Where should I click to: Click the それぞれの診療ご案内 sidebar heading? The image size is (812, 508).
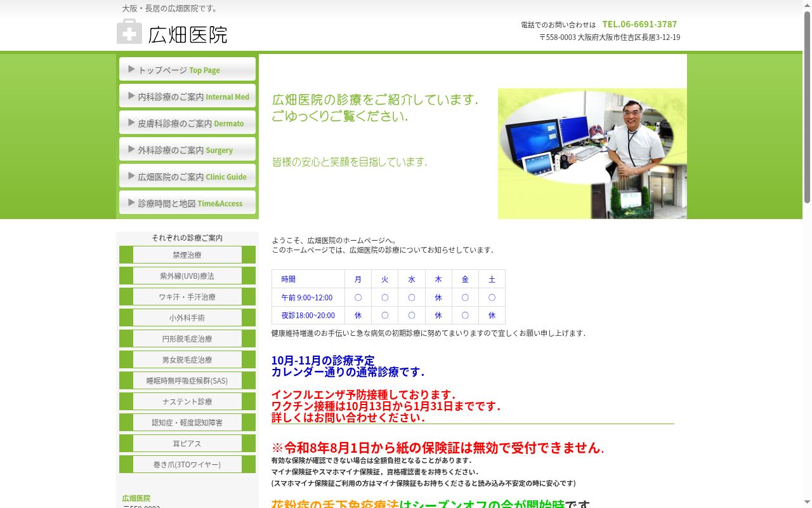(187, 237)
